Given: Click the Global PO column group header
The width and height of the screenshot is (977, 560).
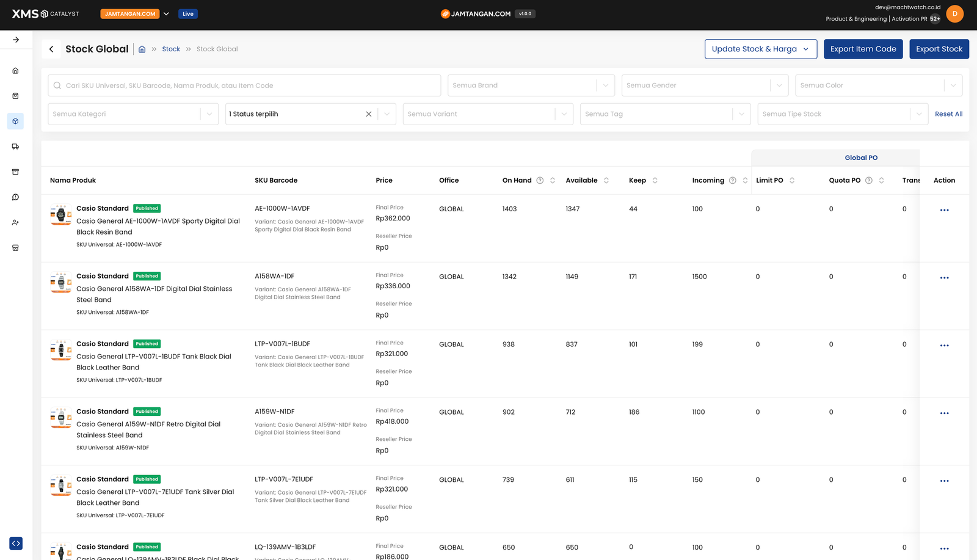Looking at the screenshot, I should click(861, 158).
